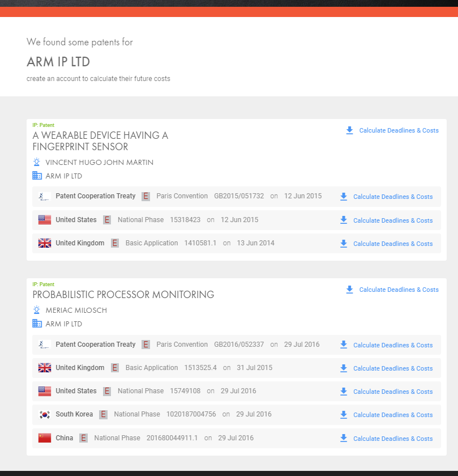Click inventor lightbulb icon beside Meriac Milosch
This screenshot has width=458, height=476.
click(x=37, y=310)
